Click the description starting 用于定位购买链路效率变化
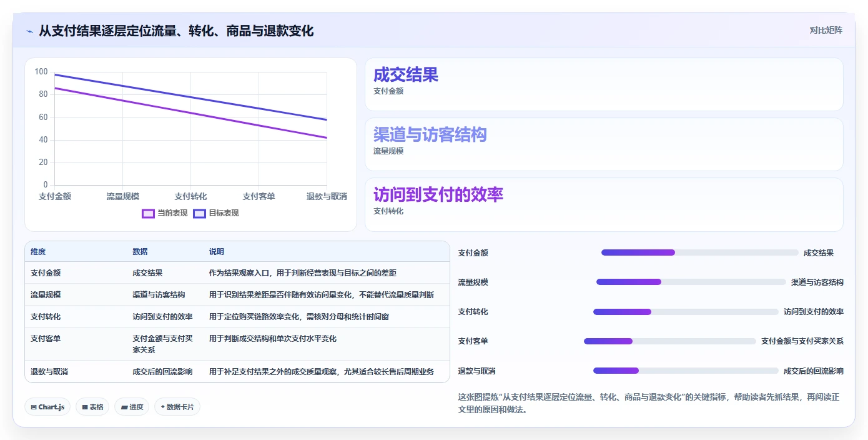868x440 pixels. (299, 316)
